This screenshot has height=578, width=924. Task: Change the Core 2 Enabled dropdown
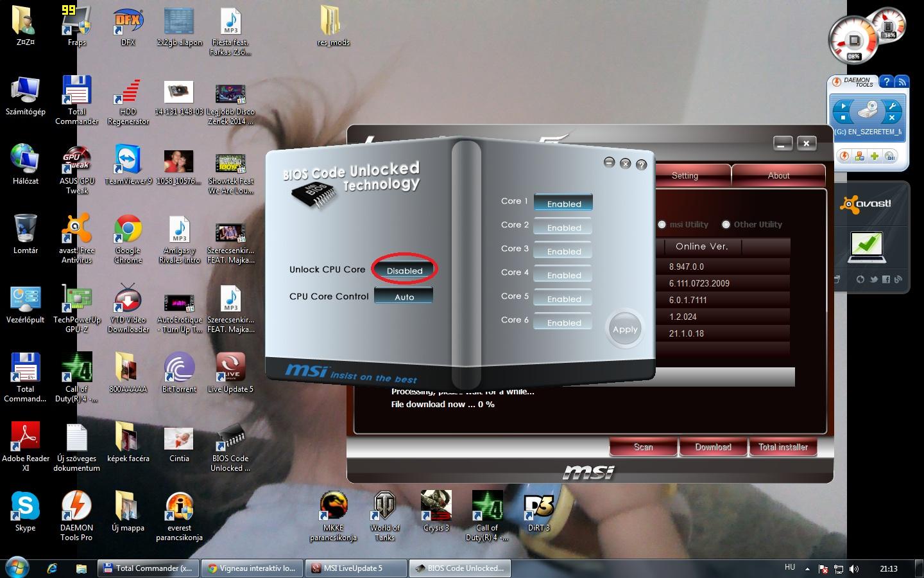563,227
